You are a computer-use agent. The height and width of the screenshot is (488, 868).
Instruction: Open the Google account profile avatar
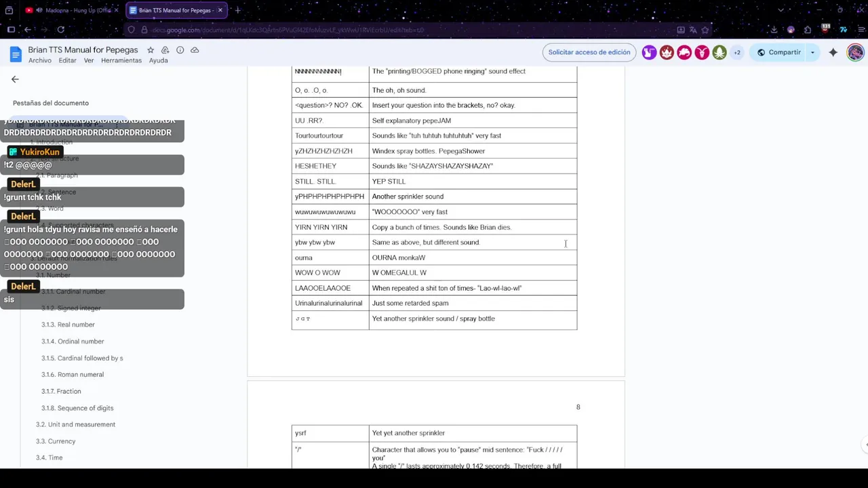pyautogui.click(x=855, y=52)
